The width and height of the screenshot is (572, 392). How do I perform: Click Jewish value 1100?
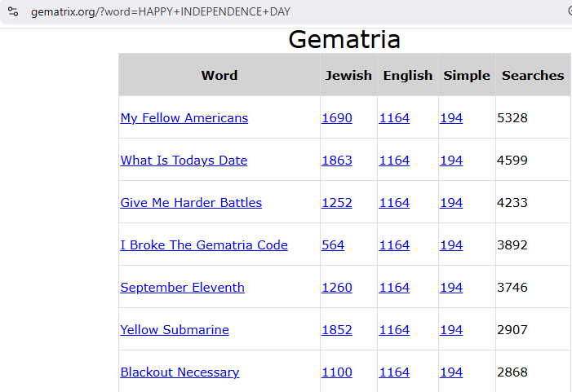(337, 372)
